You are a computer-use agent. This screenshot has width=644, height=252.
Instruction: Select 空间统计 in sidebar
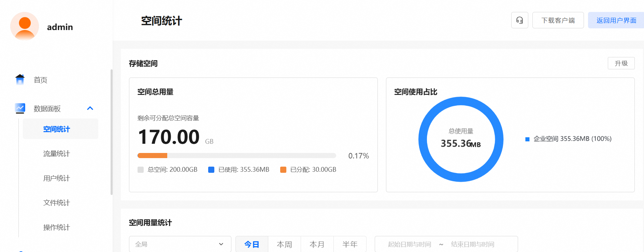(60, 129)
